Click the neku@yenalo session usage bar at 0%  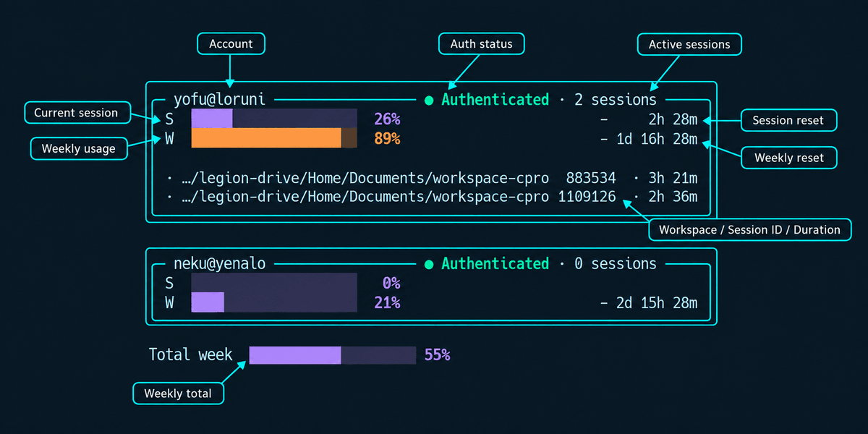[274, 283]
